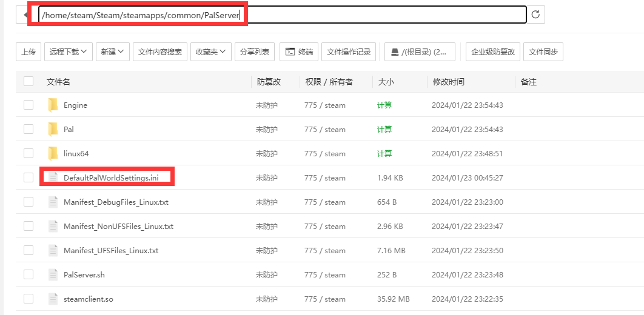Click the disk icon on root directory button
Viewport: 644px width, 315px height.
[394, 52]
